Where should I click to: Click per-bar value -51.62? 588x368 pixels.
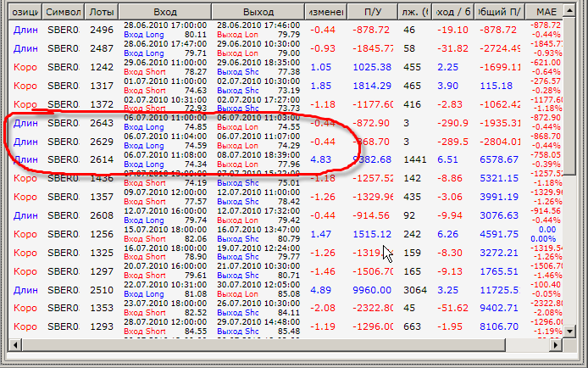coord(452,308)
